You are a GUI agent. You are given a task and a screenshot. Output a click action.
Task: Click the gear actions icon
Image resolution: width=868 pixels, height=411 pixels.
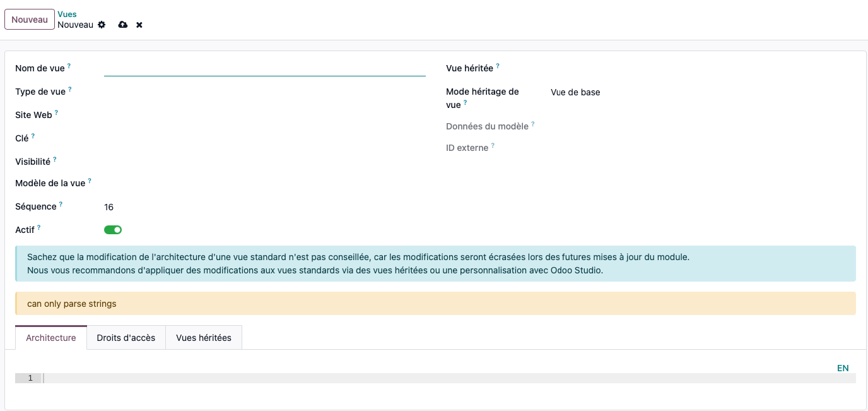[x=102, y=25]
